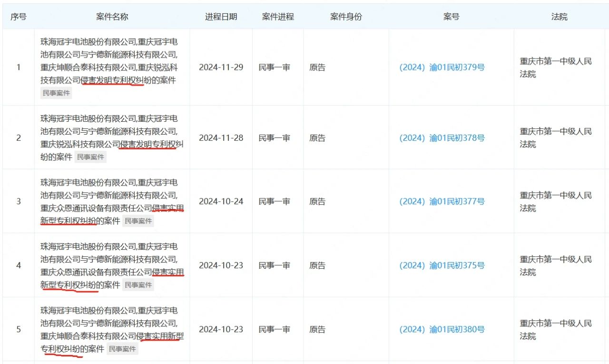Open case link (2024) 渝01民初379号
Screen dimensions: 609x364
coord(442,68)
